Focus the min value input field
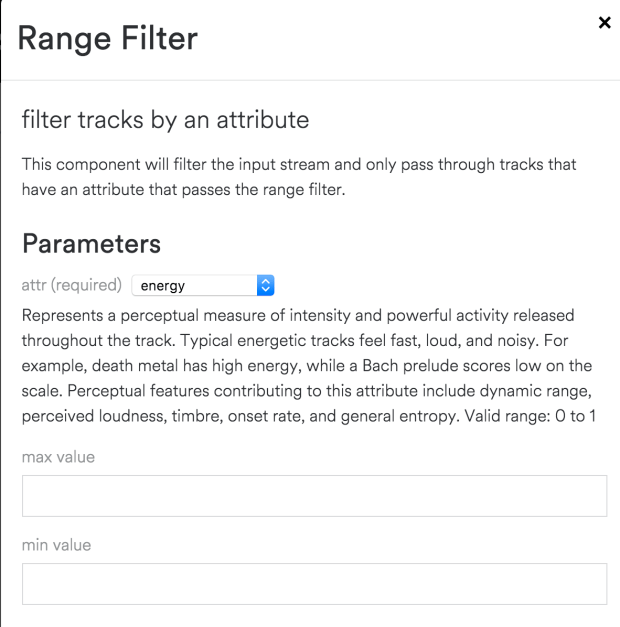The image size is (620, 627). click(314, 584)
